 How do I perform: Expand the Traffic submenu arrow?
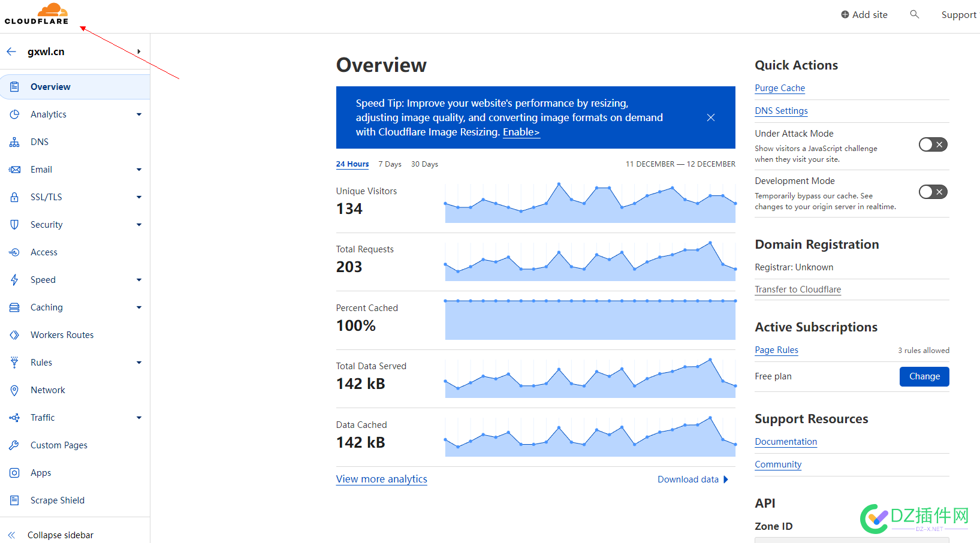[139, 418]
